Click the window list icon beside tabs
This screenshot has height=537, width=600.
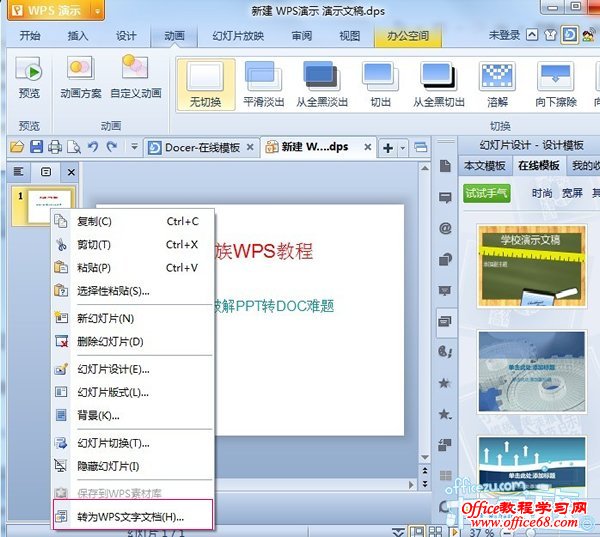(421, 147)
